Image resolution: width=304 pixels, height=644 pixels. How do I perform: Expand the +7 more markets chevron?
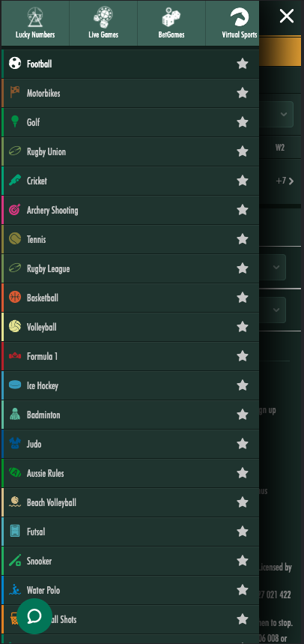coord(291,181)
